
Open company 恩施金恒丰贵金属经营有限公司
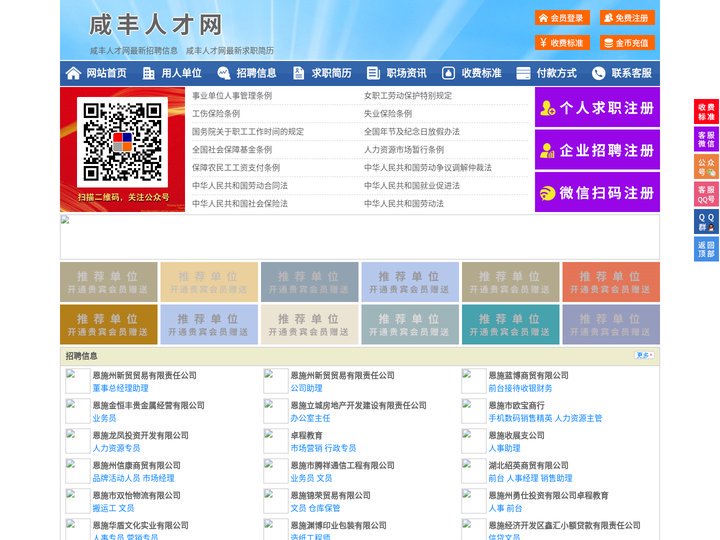[148, 405]
